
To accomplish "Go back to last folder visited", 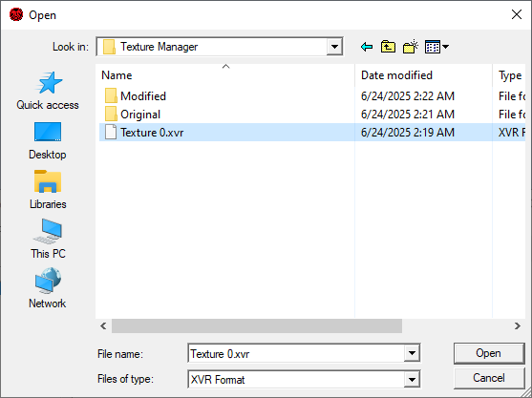I will (x=367, y=47).
